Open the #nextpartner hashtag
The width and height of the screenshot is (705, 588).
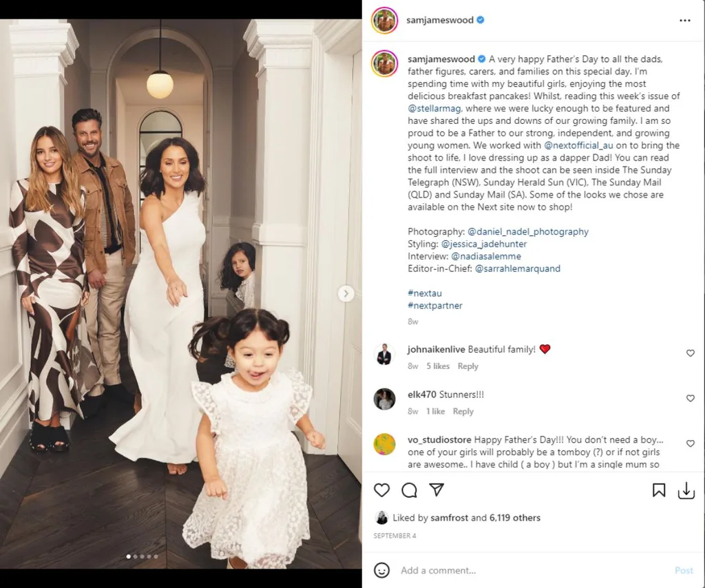[x=435, y=306]
